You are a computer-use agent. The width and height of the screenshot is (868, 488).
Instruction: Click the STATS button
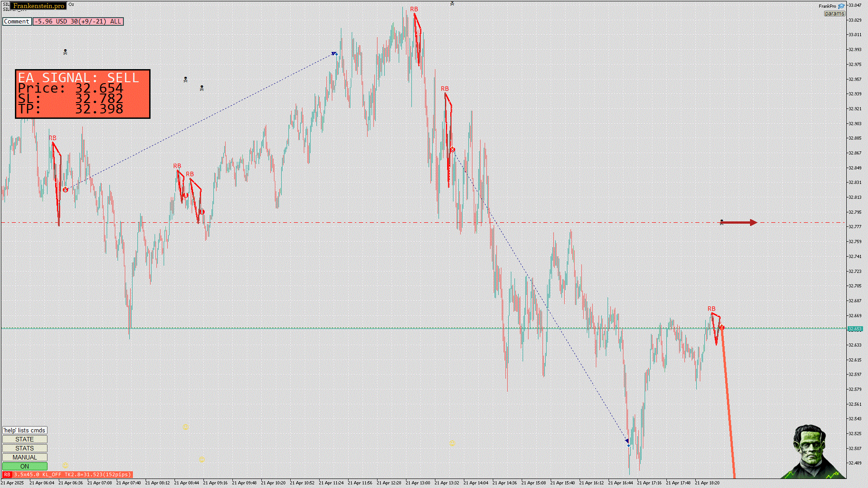24,448
